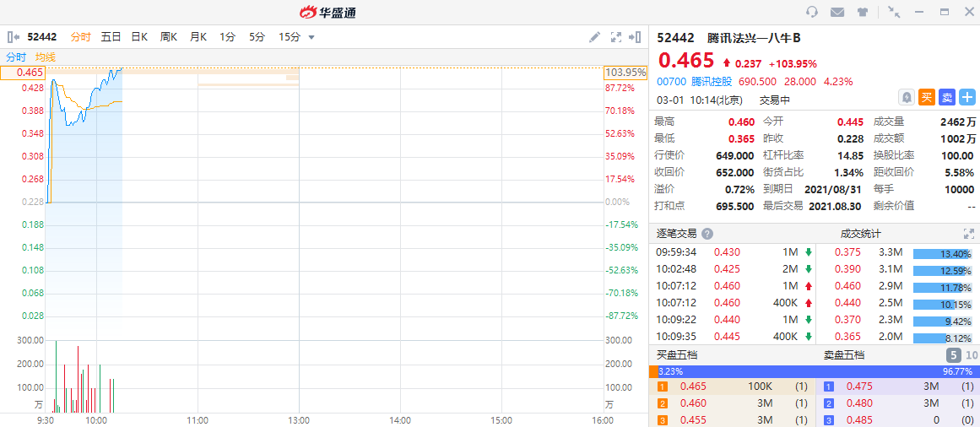Open underlying 腾讯控股 link

click(x=712, y=81)
